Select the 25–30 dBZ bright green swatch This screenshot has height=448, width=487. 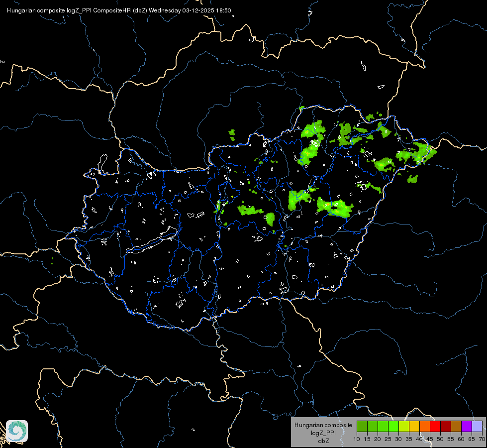tap(393, 426)
